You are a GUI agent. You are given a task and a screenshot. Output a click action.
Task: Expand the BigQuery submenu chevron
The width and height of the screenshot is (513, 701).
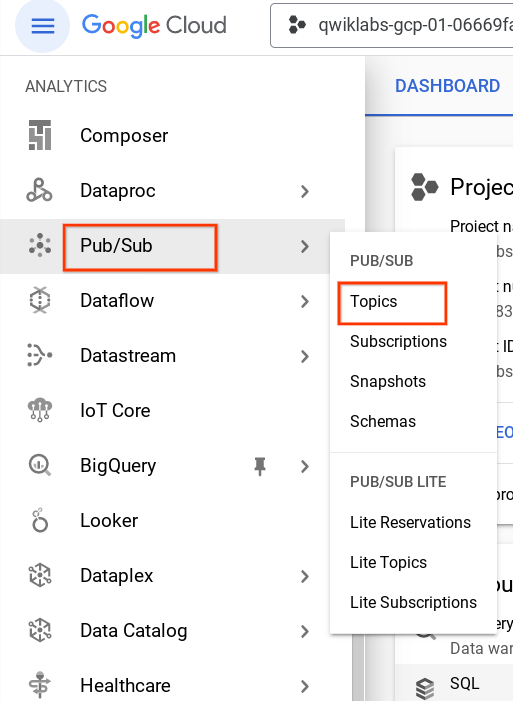(305, 466)
